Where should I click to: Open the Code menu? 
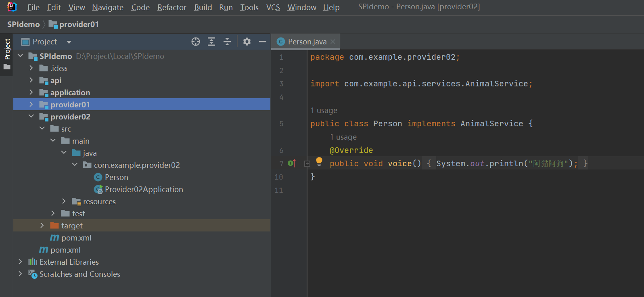click(140, 7)
